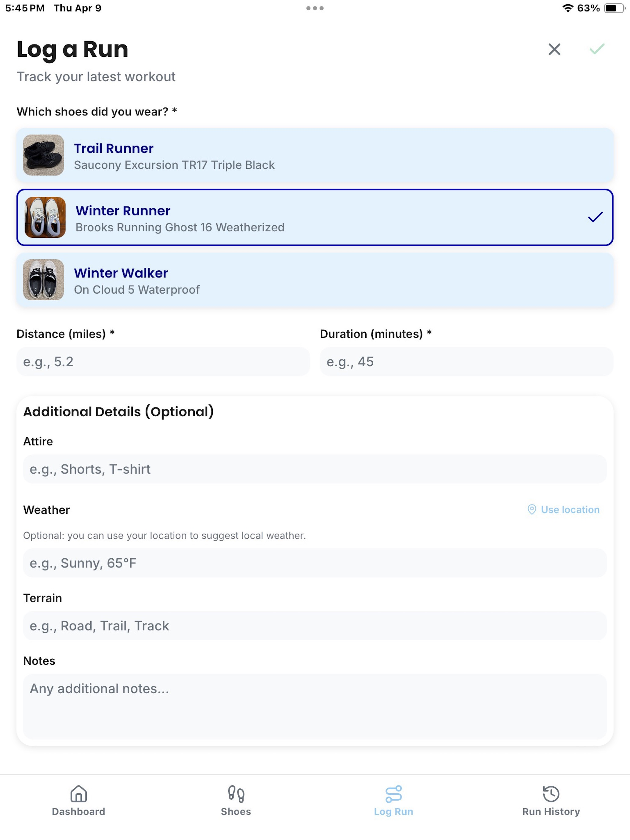Click into the Terrain input field
The height and width of the screenshot is (840, 630).
(315, 626)
